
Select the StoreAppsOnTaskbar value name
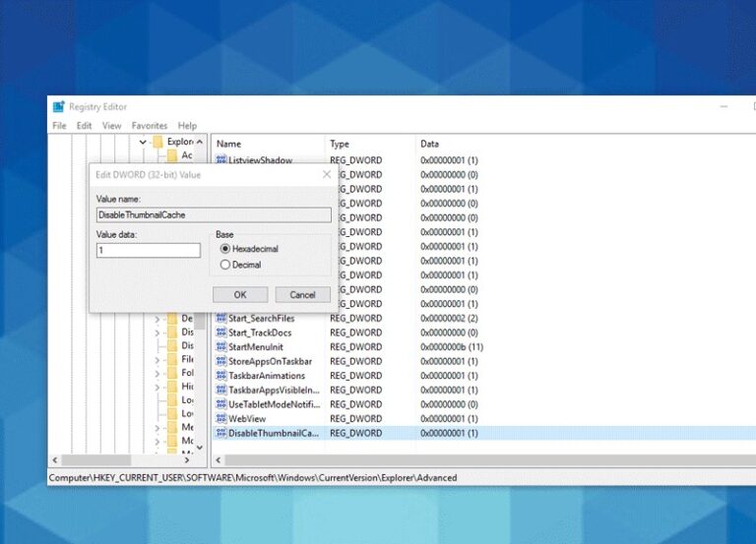coord(270,361)
